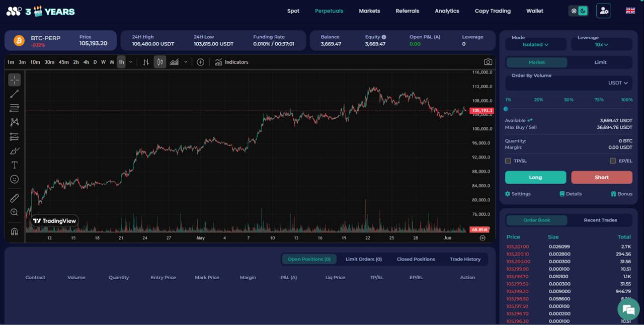Open the Copy Trading menu

coord(492,11)
